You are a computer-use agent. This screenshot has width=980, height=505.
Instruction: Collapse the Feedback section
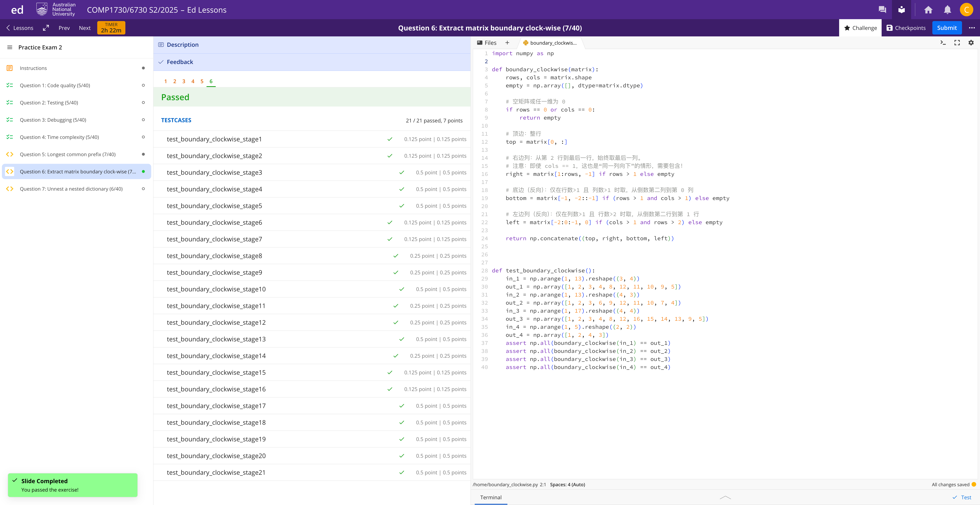coord(312,62)
